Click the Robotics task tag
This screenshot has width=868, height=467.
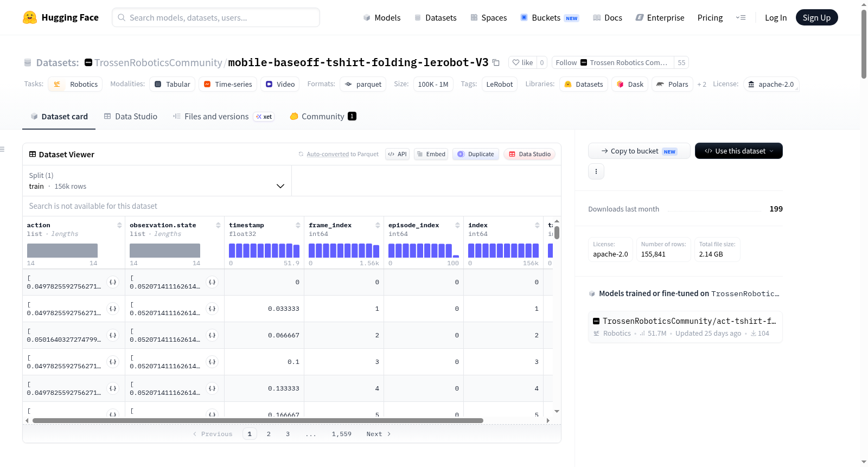(x=75, y=84)
